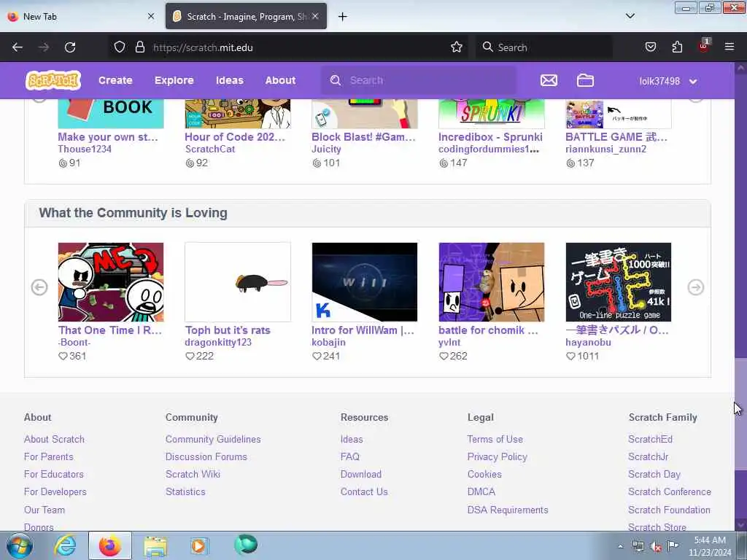Viewport: 747px width, 560px height.
Task: Reload the page with the refresh icon
Action: click(70, 47)
